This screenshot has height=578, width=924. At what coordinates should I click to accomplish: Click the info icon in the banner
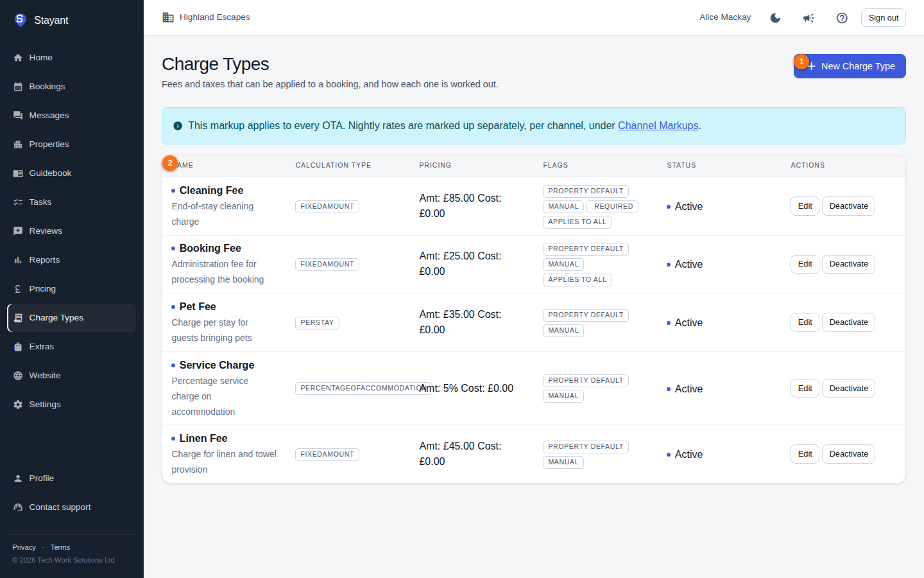tap(178, 126)
